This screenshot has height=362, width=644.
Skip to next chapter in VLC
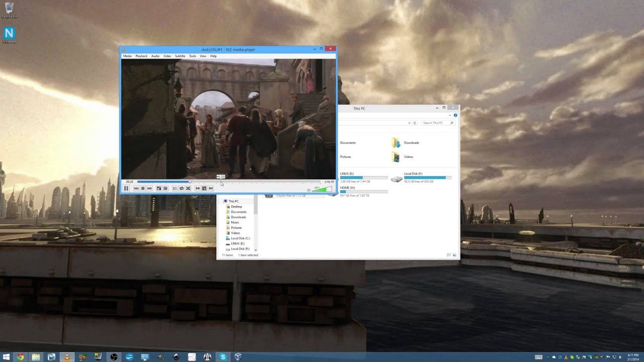pyautogui.click(x=149, y=188)
